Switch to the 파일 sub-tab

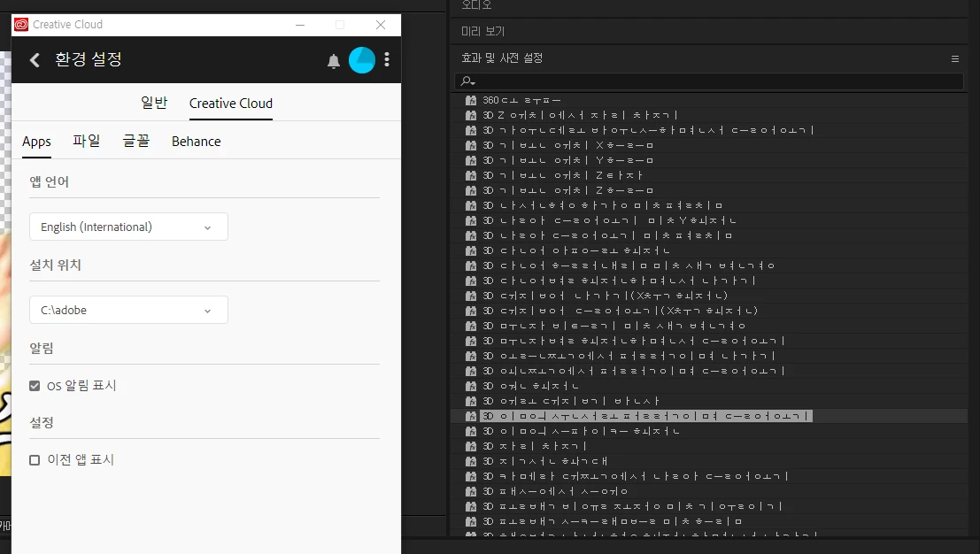coord(86,141)
